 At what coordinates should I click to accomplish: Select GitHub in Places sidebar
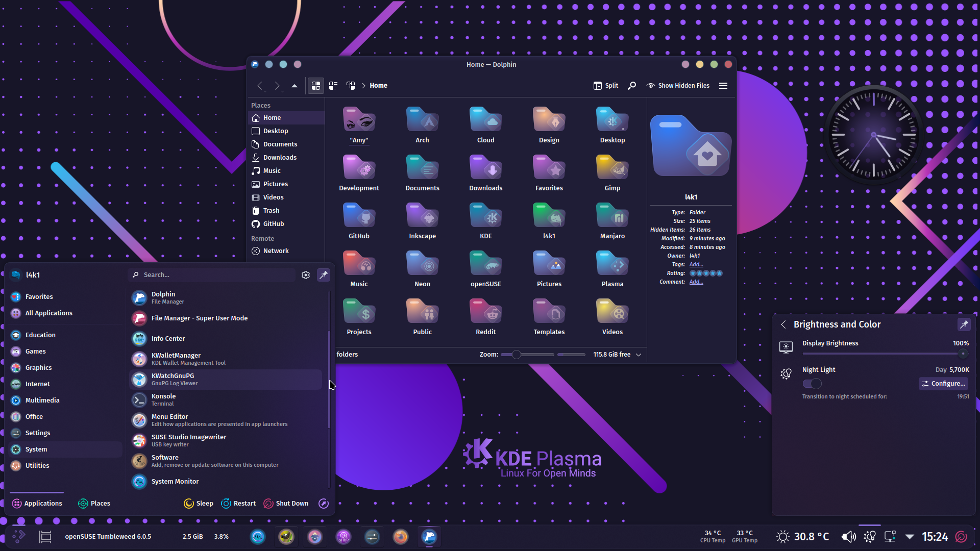(286, 224)
